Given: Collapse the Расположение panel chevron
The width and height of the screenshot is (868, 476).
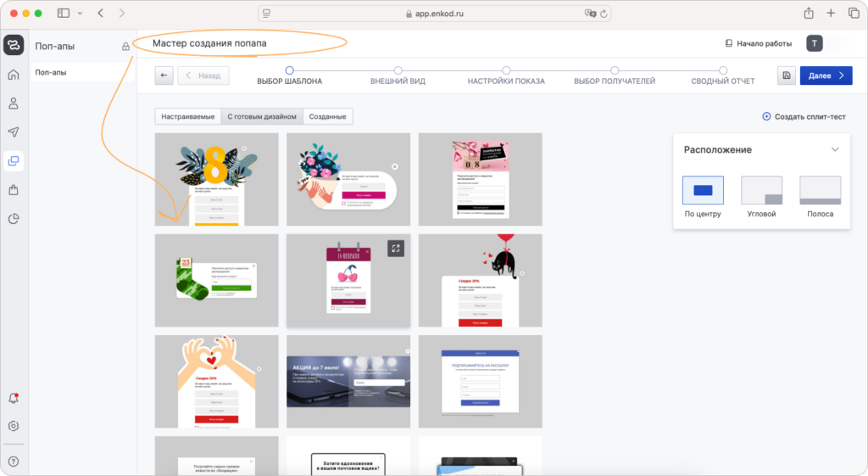Looking at the screenshot, I should [835, 149].
